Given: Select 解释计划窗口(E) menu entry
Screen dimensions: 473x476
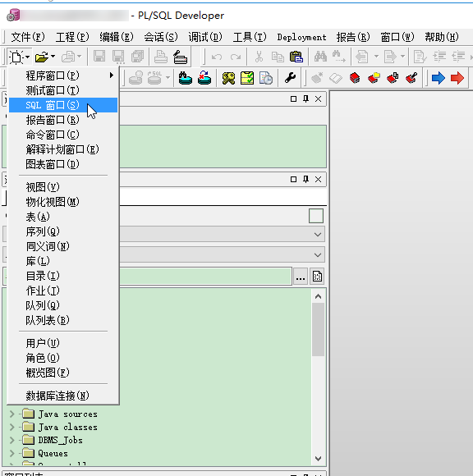Looking at the screenshot, I should coord(63,149).
